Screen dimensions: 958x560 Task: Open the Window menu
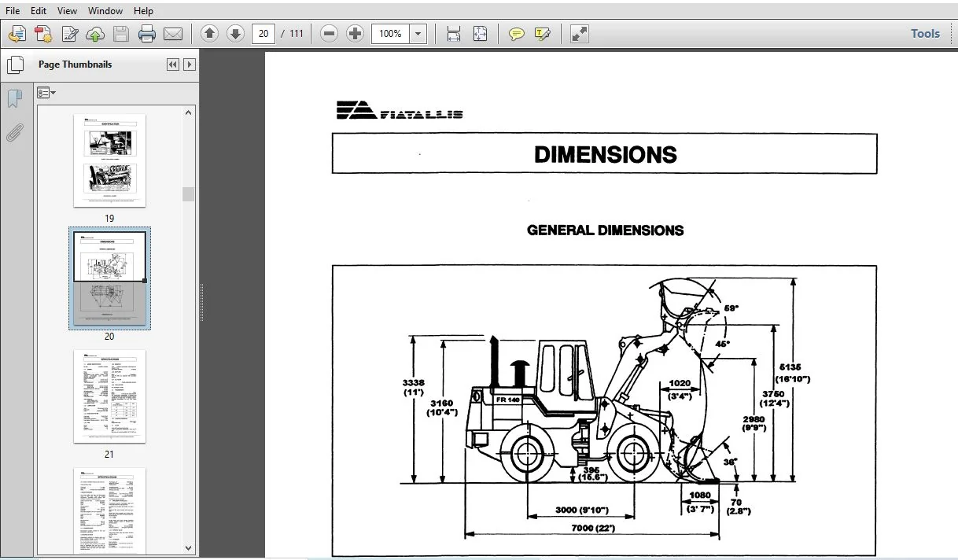pos(105,11)
